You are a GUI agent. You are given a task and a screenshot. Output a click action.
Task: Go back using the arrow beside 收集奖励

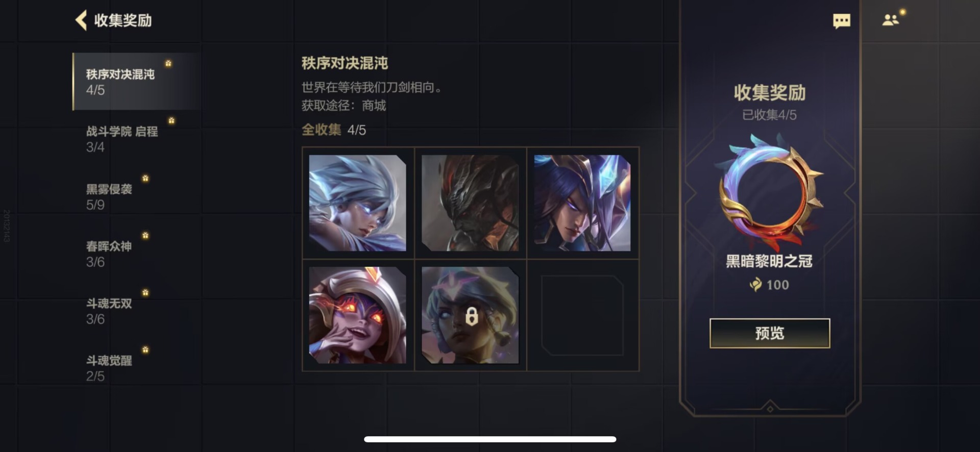81,20
